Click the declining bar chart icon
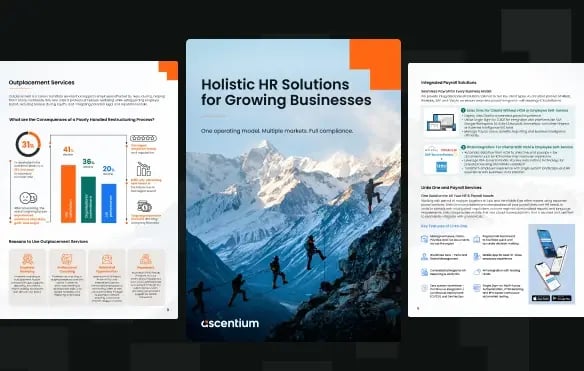 coord(144,169)
